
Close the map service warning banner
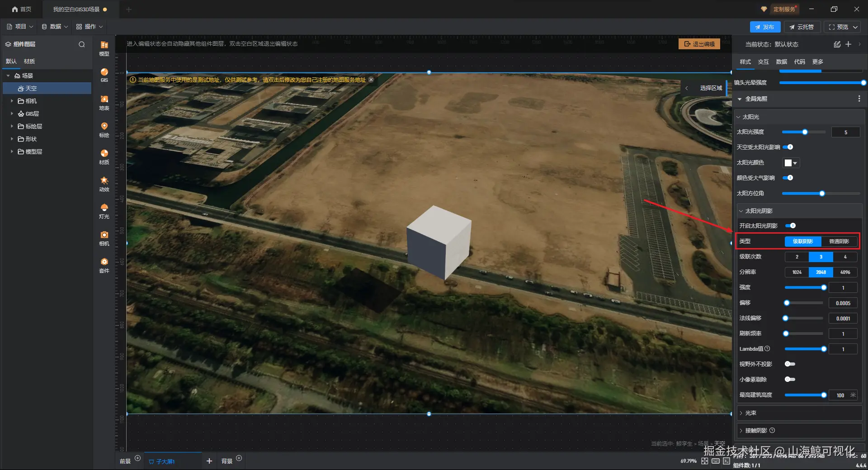point(371,80)
